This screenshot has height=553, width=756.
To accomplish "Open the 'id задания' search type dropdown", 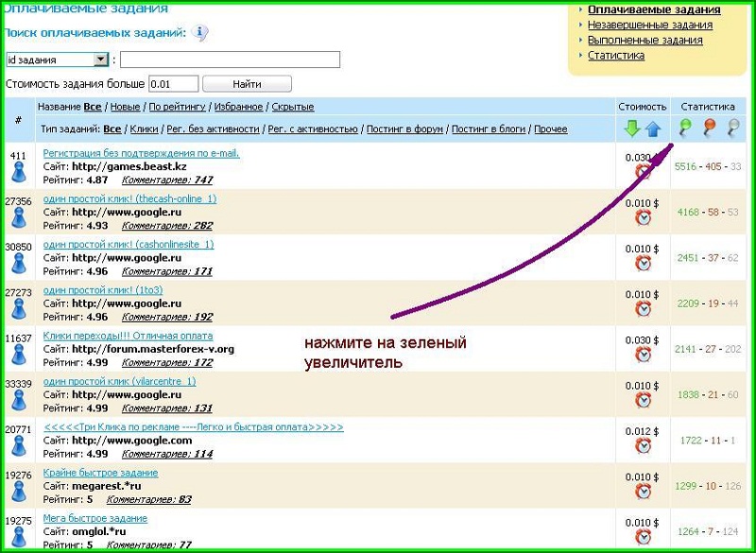I will tap(57, 60).
